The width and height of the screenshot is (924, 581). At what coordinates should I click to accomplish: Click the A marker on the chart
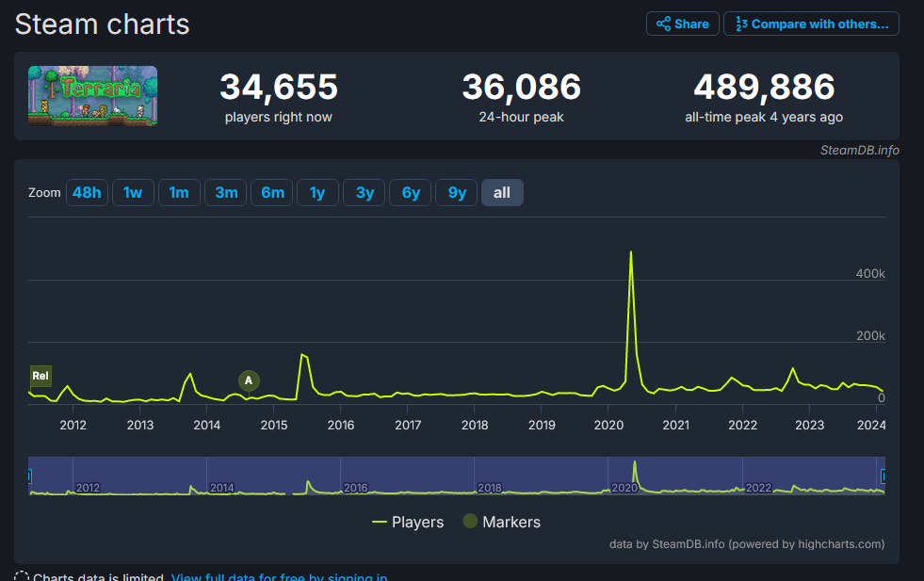(x=249, y=380)
